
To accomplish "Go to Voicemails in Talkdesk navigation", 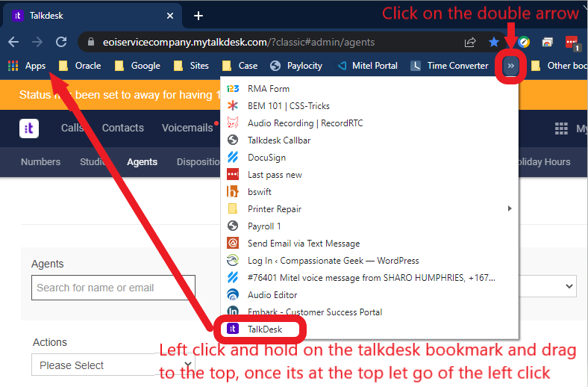I will pos(187,128).
